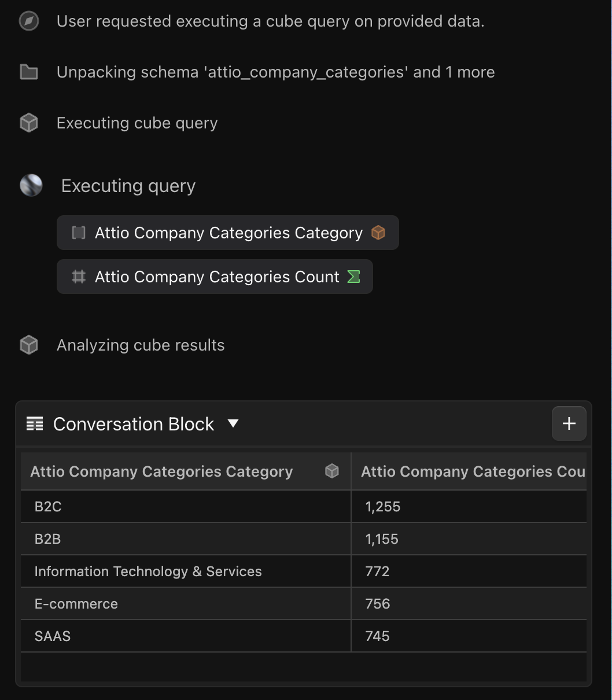Expand the Conversation Block dropdown arrow
The width and height of the screenshot is (612, 700).
click(233, 423)
